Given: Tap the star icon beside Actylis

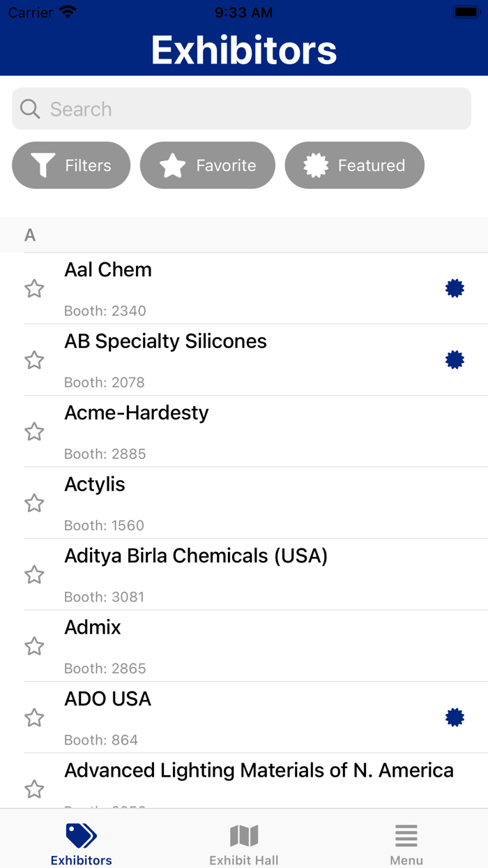Looking at the screenshot, I should click(x=34, y=503).
